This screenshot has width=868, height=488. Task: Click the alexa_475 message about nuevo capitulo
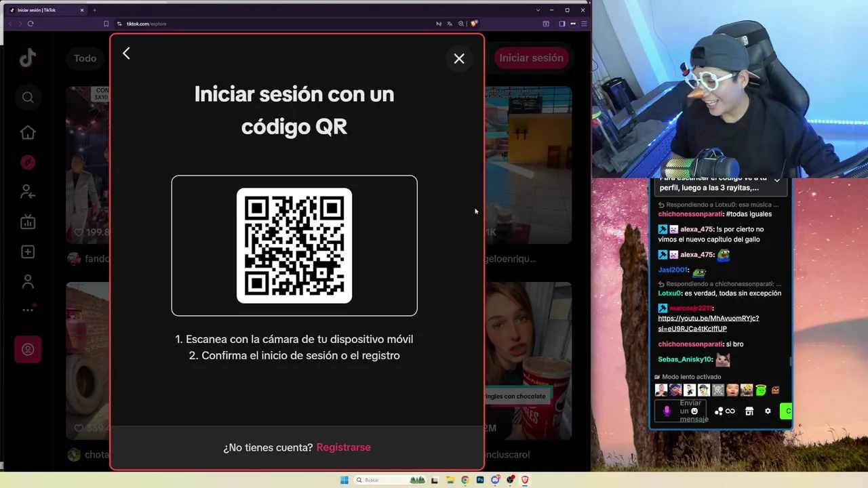(711, 234)
